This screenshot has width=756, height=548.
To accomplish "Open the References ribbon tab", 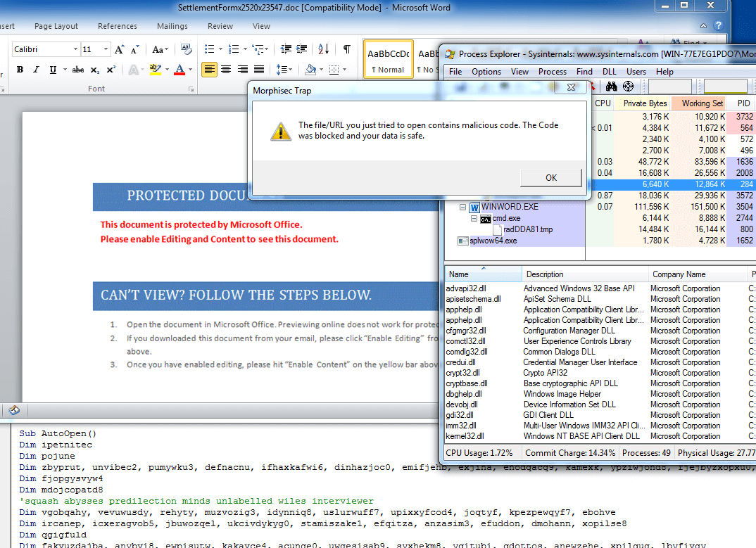I will tap(117, 26).
